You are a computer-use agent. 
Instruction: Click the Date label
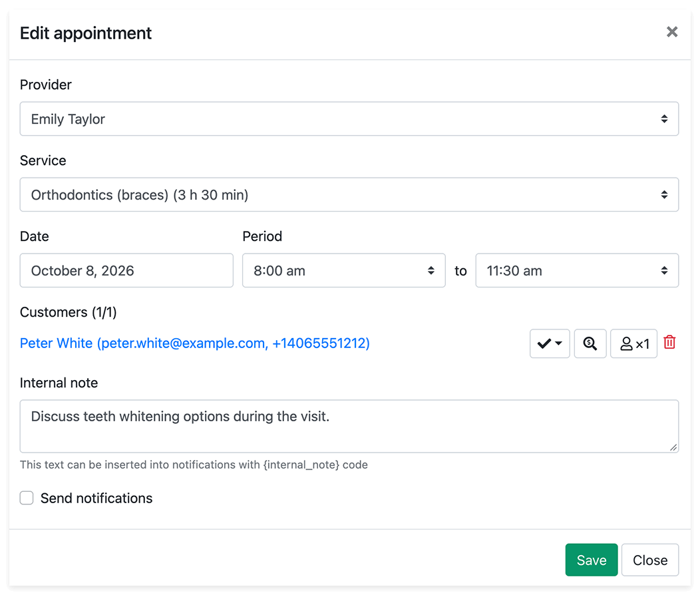click(35, 236)
